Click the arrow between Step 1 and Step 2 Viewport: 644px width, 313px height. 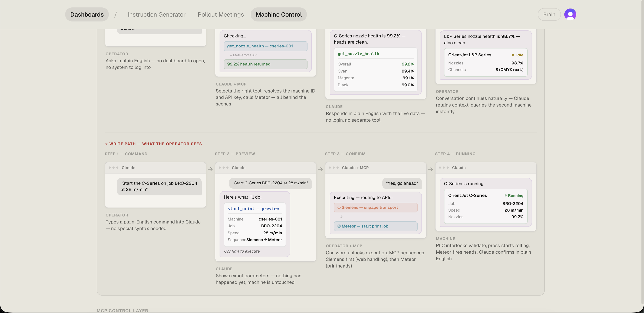pos(210,169)
